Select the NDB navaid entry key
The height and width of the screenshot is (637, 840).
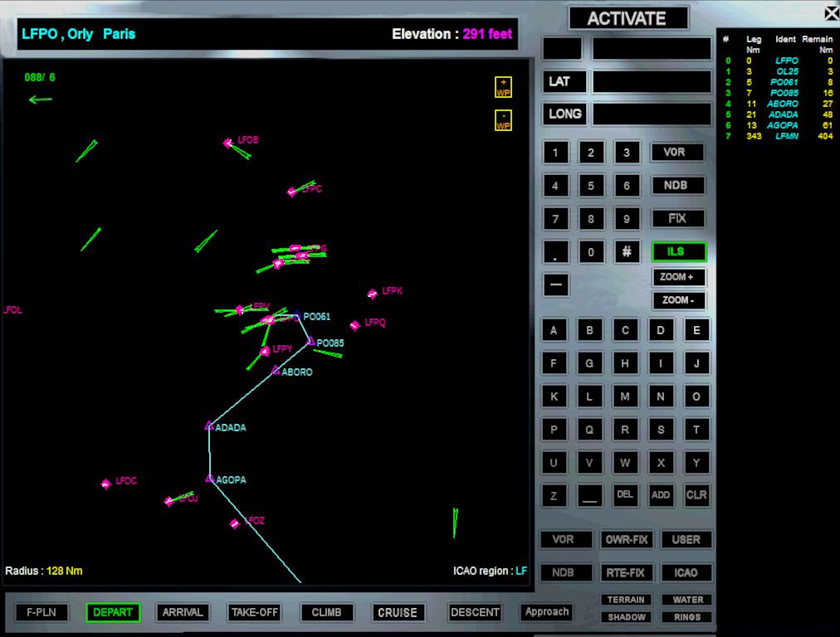[x=677, y=185]
